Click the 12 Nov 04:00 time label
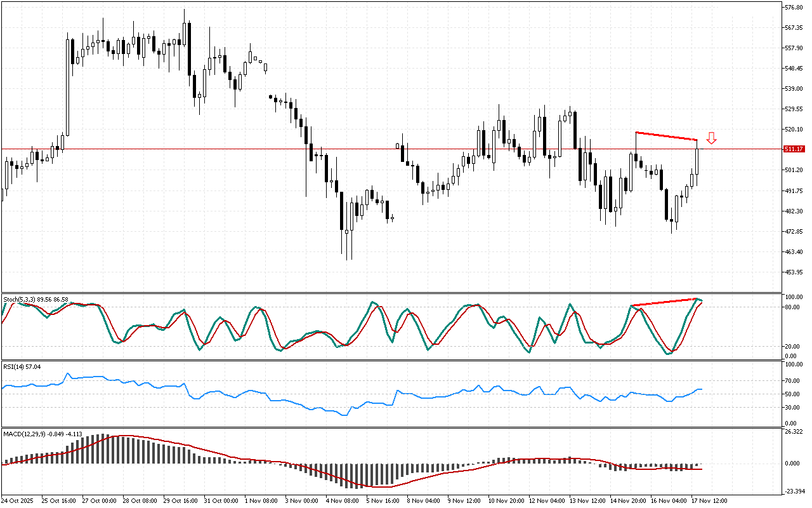Image resolution: width=812 pixels, height=508 pixels. coord(546,501)
